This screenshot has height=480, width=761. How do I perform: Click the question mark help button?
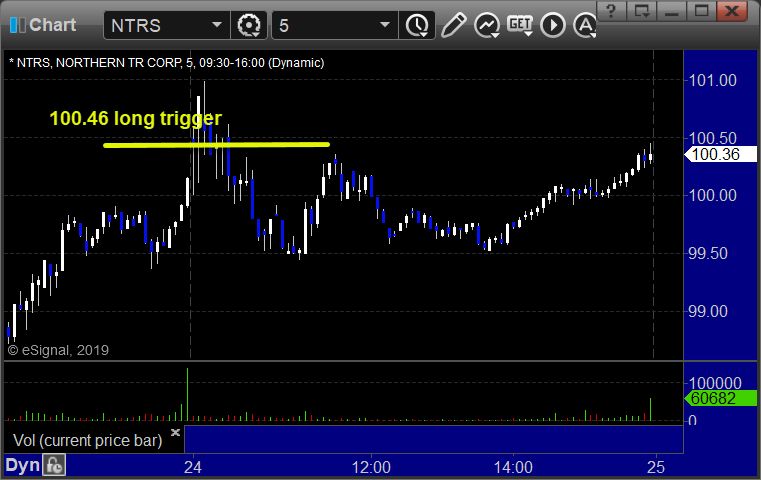tap(611, 11)
